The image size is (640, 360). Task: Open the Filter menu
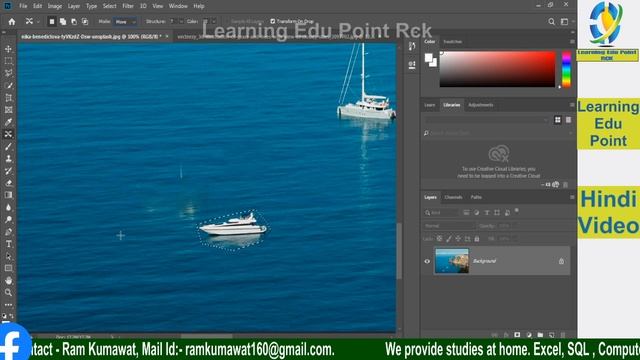coord(128,6)
